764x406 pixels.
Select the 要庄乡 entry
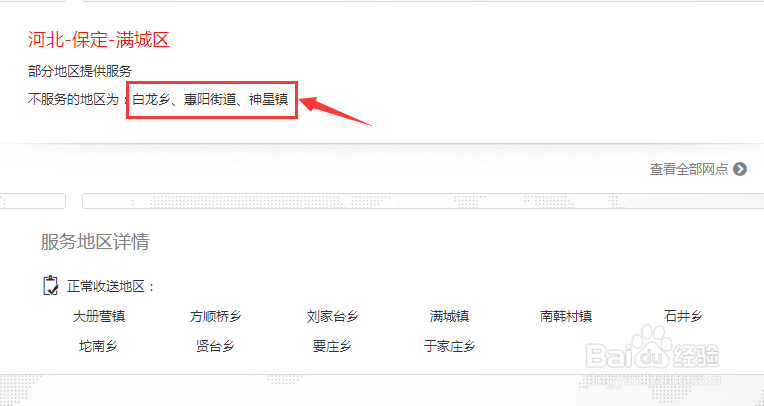(x=332, y=347)
